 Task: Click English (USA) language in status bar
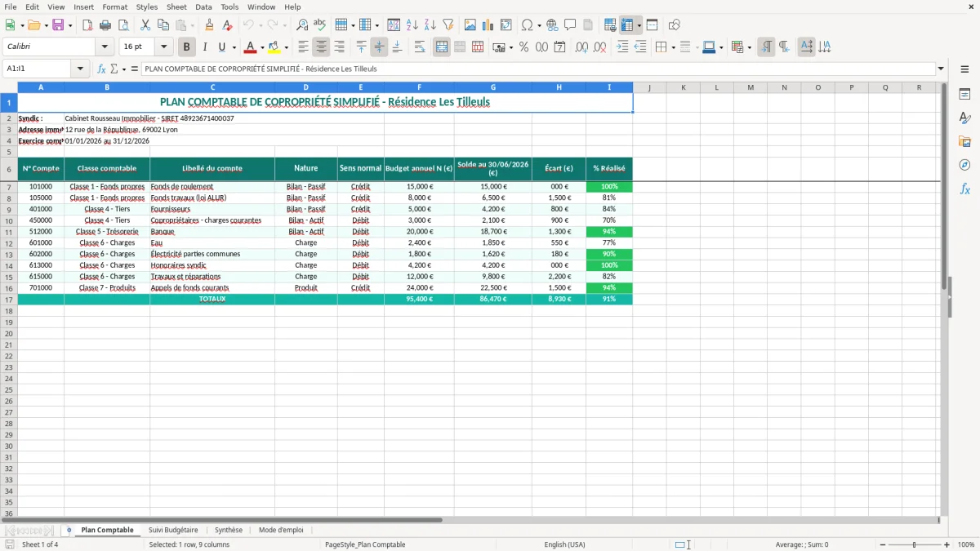565,544
